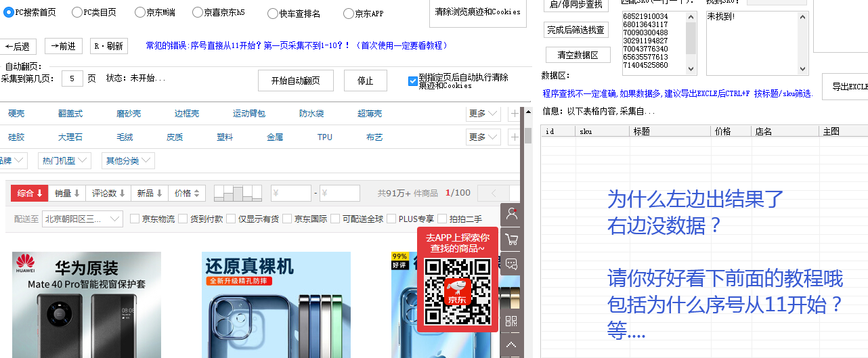Check the 拍拍二手 filter checkbox

[442, 219]
